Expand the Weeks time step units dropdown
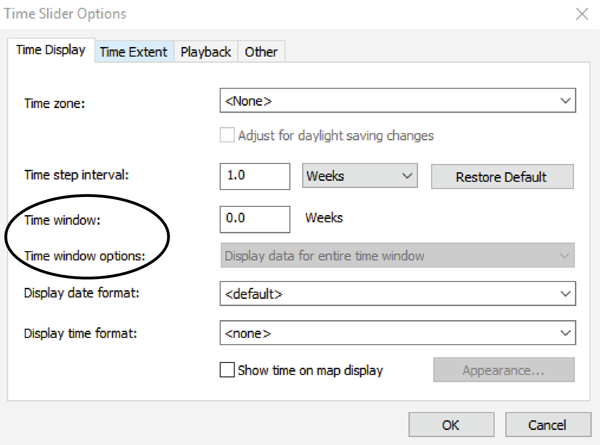Screen dimensions: 600x445 pos(359,176)
